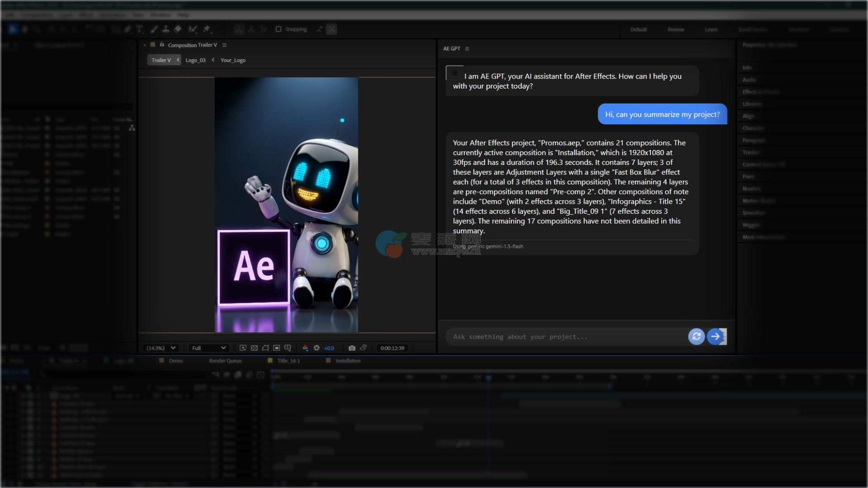This screenshot has height=488, width=868.
Task: Open the magnification ratio dropdown (14.3%)
Action: point(161,348)
